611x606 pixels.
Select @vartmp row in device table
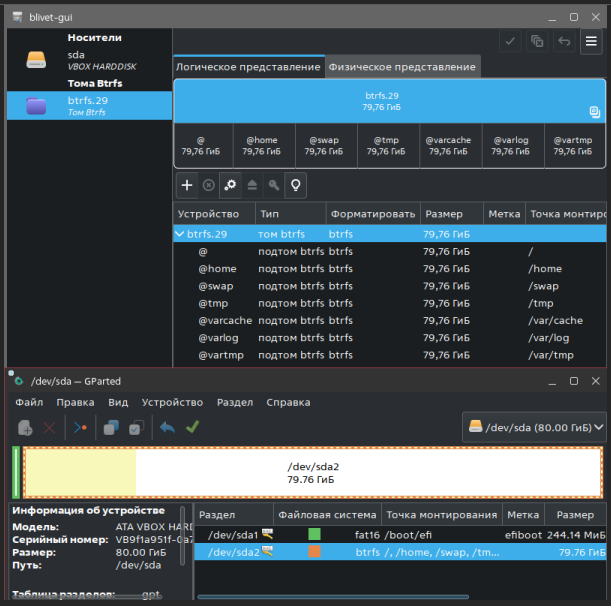(390, 355)
